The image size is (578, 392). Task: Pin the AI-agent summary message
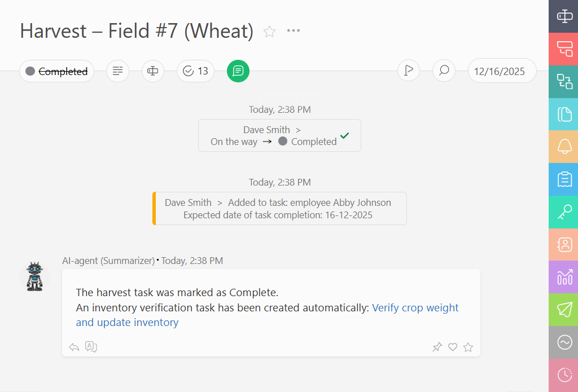pos(437,347)
